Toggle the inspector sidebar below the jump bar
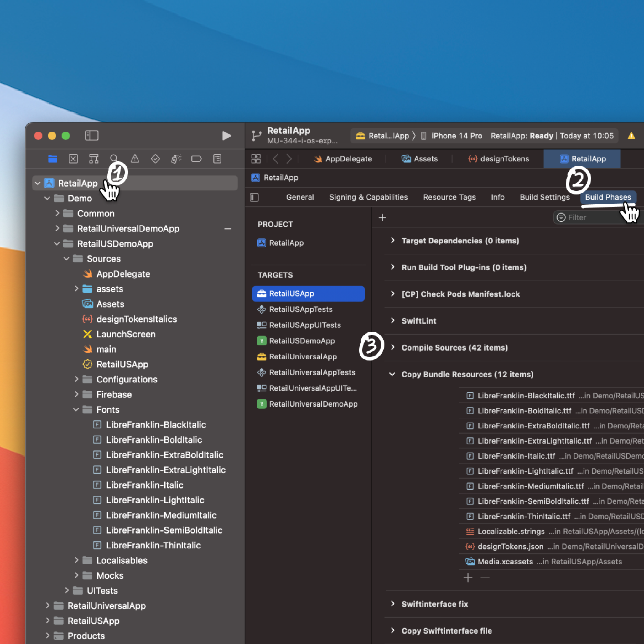644x644 pixels. point(254,197)
